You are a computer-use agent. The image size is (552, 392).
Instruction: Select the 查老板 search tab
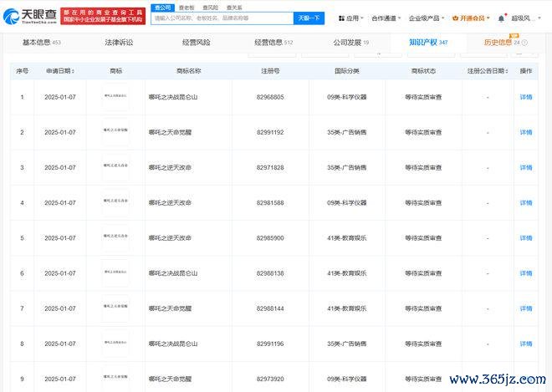click(x=187, y=8)
